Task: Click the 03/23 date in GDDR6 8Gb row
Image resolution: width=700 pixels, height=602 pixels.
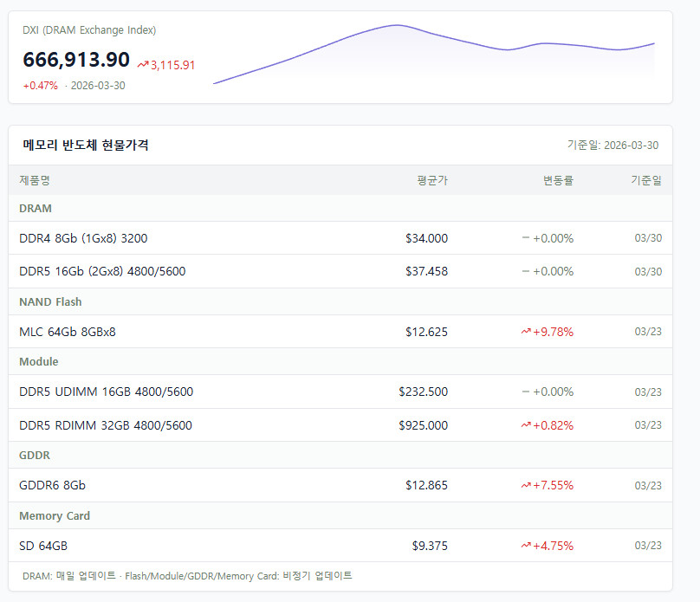Action: 648,486
